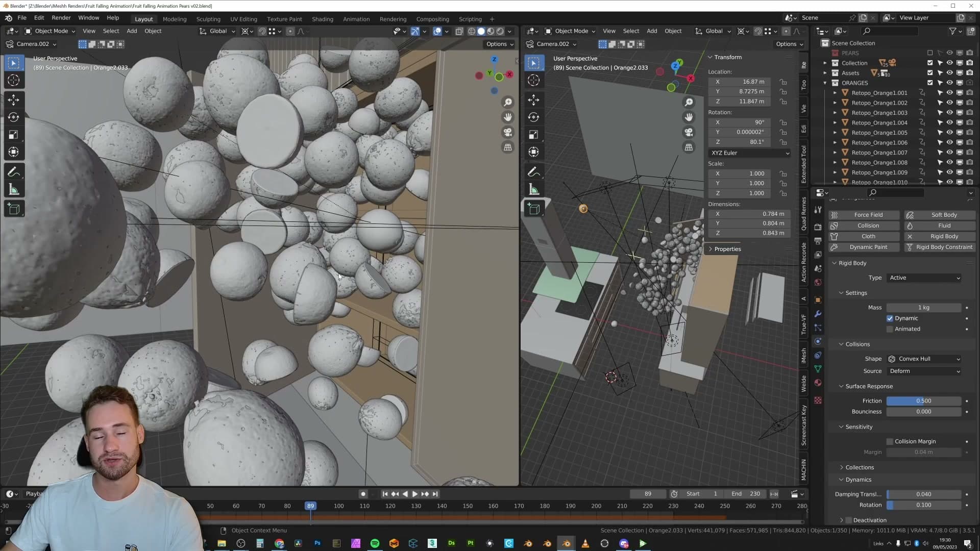The image size is (980, 551).
Task: Open the Modifiers wrench properties tab
Action: pos(818,314)
